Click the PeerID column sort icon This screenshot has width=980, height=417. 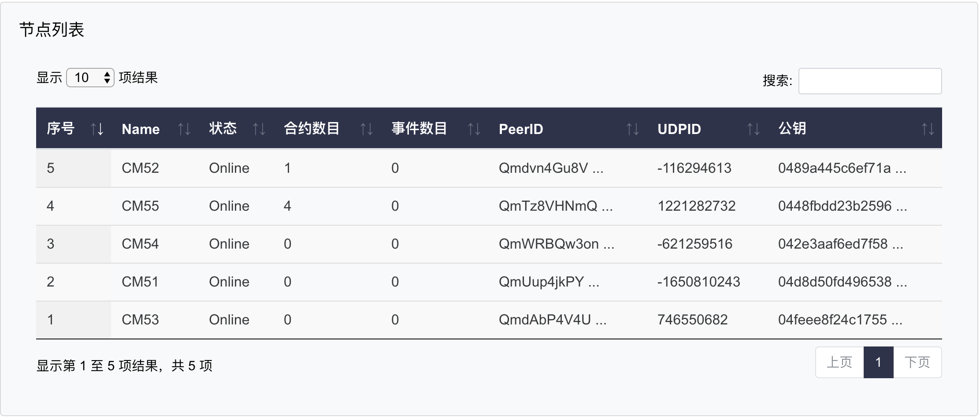click(633, 129)
